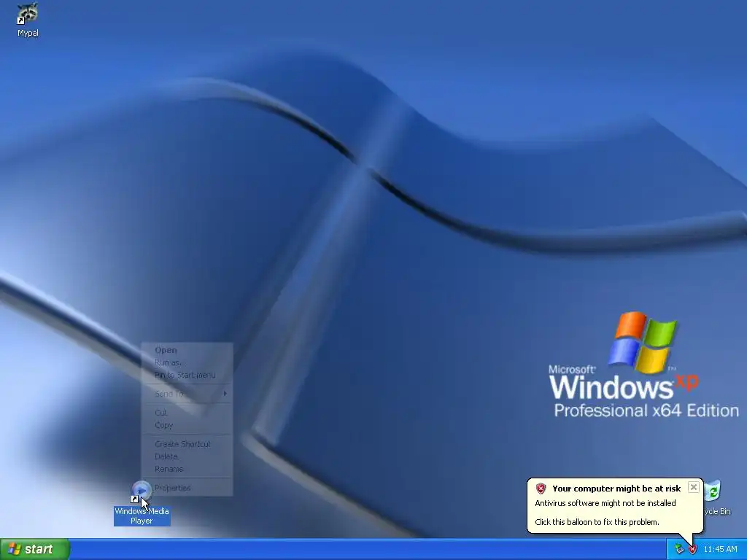747x560 pixels.
Task: Select the Windows Media Player desktop icon
Action: (x=141, y=491)
